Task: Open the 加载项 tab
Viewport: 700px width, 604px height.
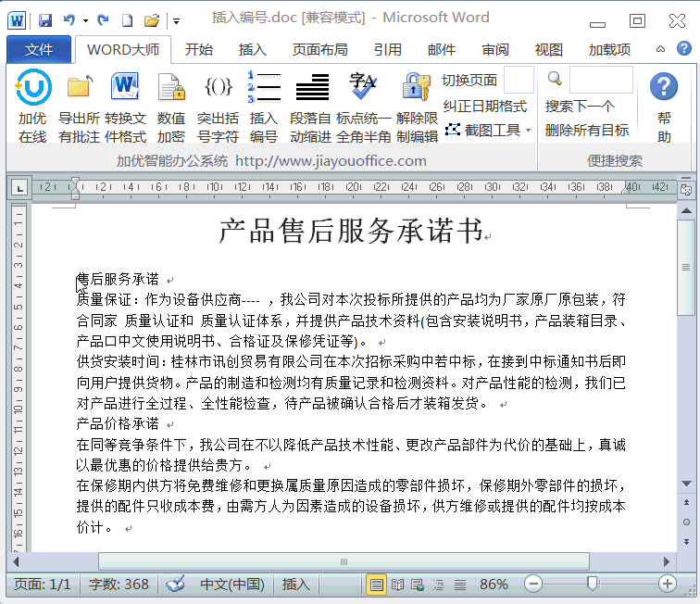Action: pyautogui.click(x=609, y=49)
